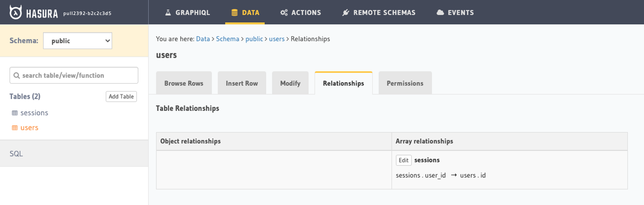Viewport: 644px width, 205px height.
Task: Switch to the Permissions tab
Action: (405, 83)
